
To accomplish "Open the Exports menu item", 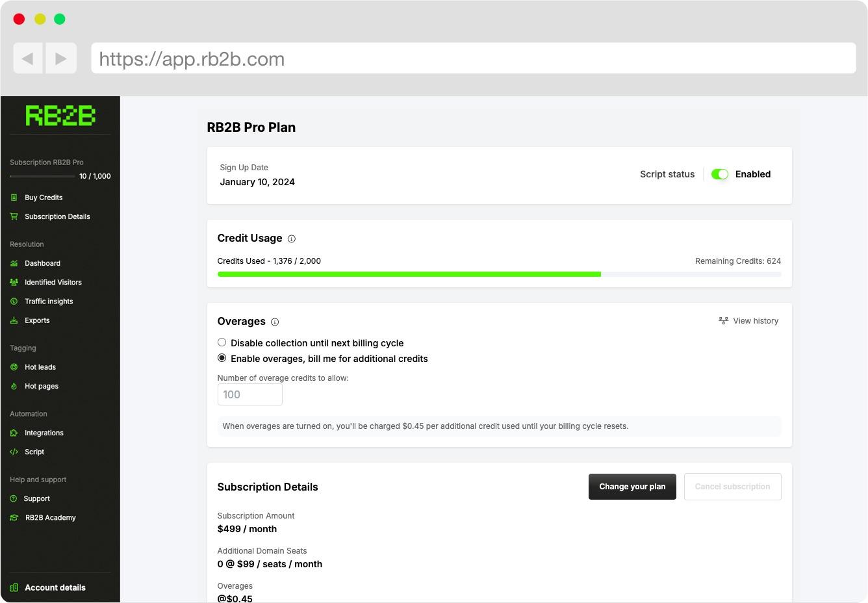I will 37,320.
